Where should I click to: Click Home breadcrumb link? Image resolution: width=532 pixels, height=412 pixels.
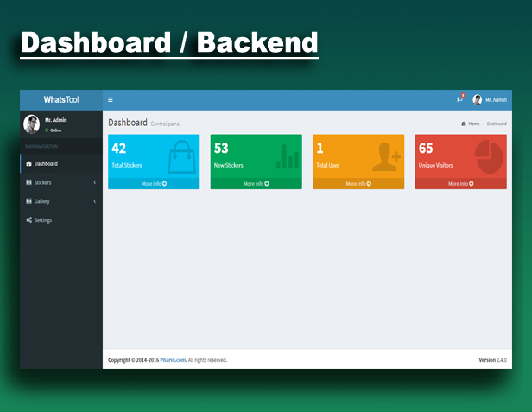coord(474,124)
